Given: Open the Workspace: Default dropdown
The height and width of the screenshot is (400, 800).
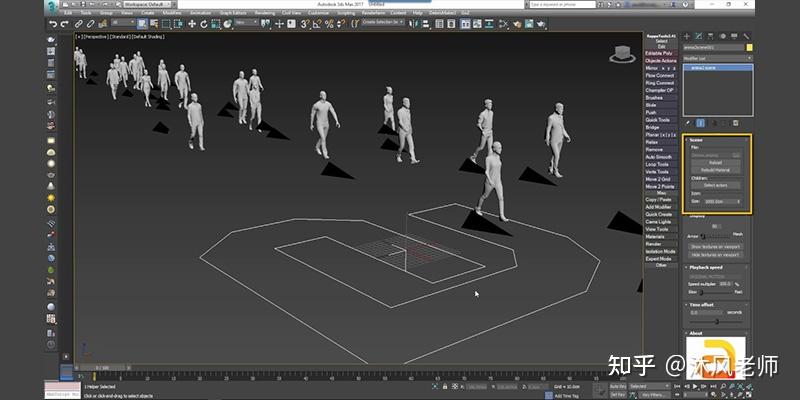Looking at the screenshot, I should point(148,4).
